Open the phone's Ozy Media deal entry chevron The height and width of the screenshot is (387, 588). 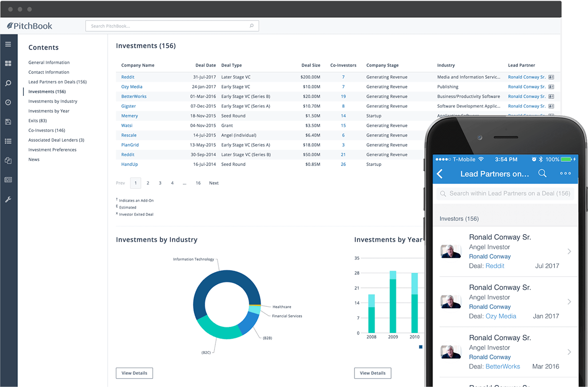click(x=569, y=302)
